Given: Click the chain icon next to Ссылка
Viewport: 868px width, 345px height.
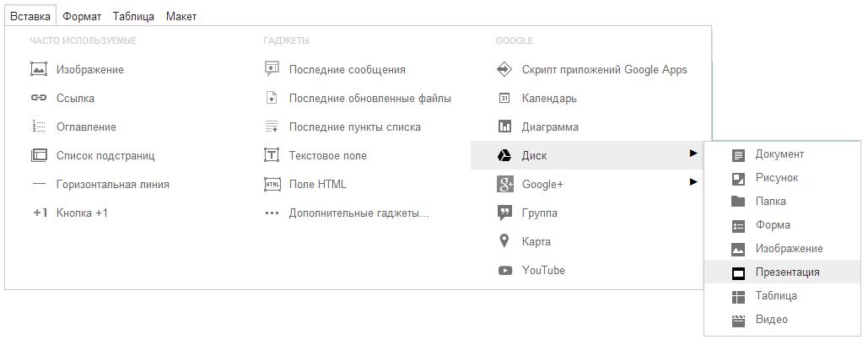Looking at the screenshot, I should coord(39,98).
